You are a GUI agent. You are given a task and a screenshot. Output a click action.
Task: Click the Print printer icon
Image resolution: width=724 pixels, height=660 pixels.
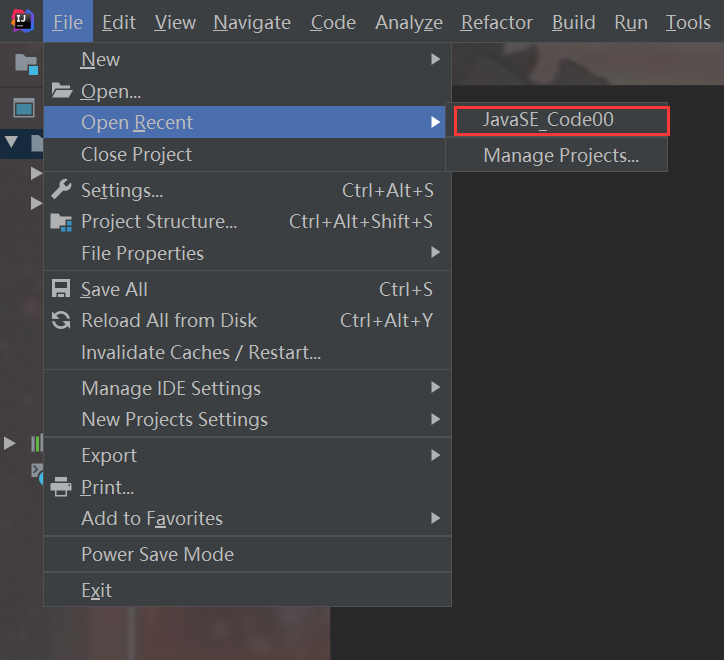pyautogui.click(x=62, y=487)
